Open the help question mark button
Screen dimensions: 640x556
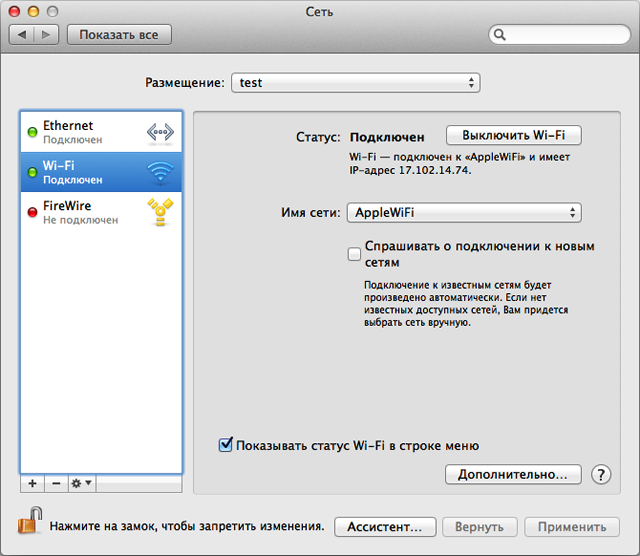tap(601, 474)
